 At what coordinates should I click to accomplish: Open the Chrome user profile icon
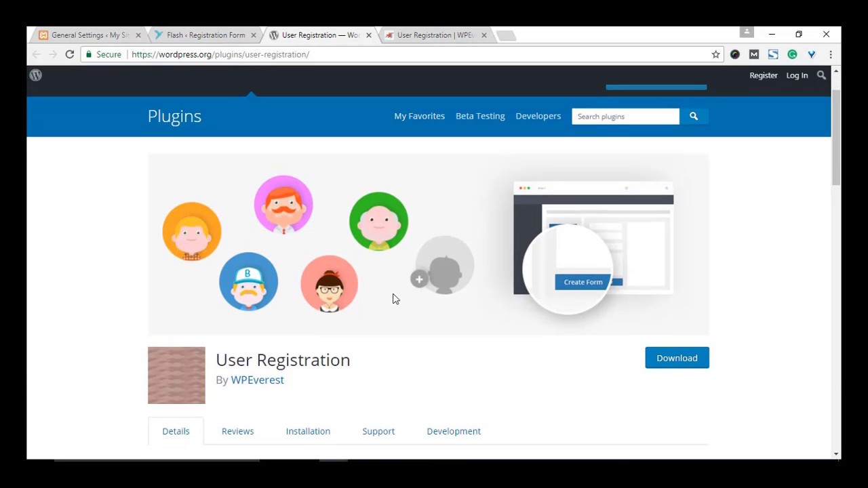747,32
